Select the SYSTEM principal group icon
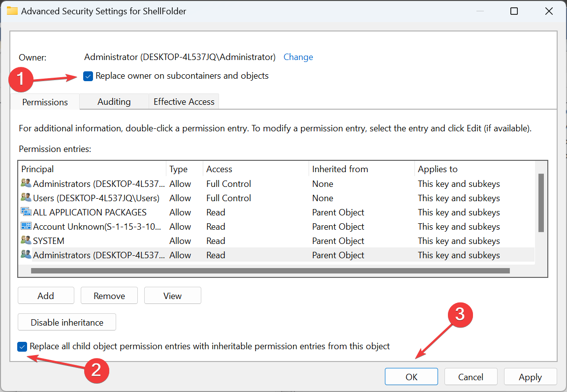 pyautogui.click(x=26, y=241)
